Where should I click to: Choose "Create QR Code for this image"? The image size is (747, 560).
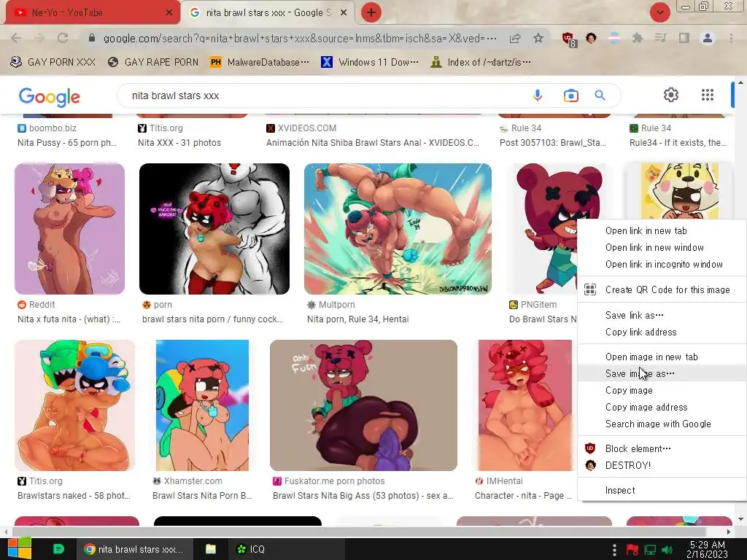pos(667,289)
